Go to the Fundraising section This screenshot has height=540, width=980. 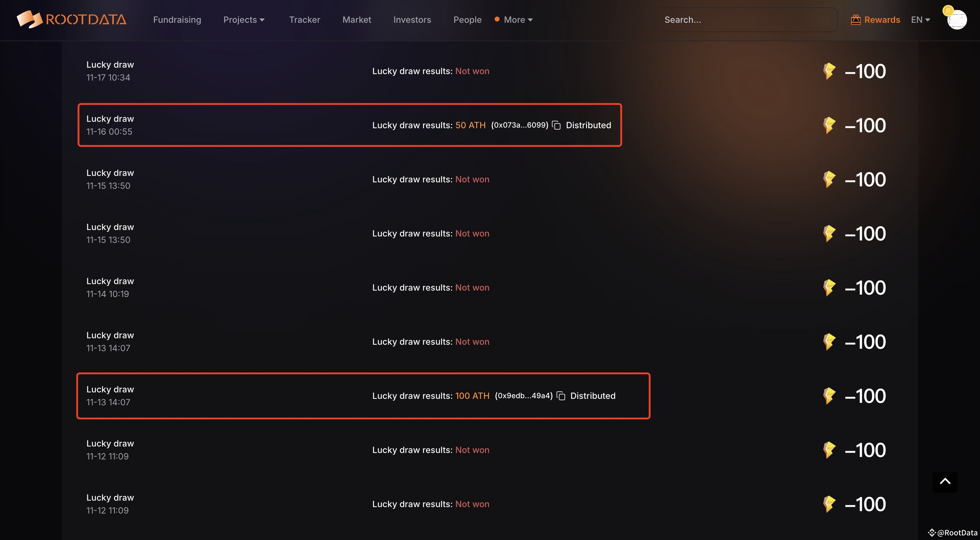coord(177,19)
